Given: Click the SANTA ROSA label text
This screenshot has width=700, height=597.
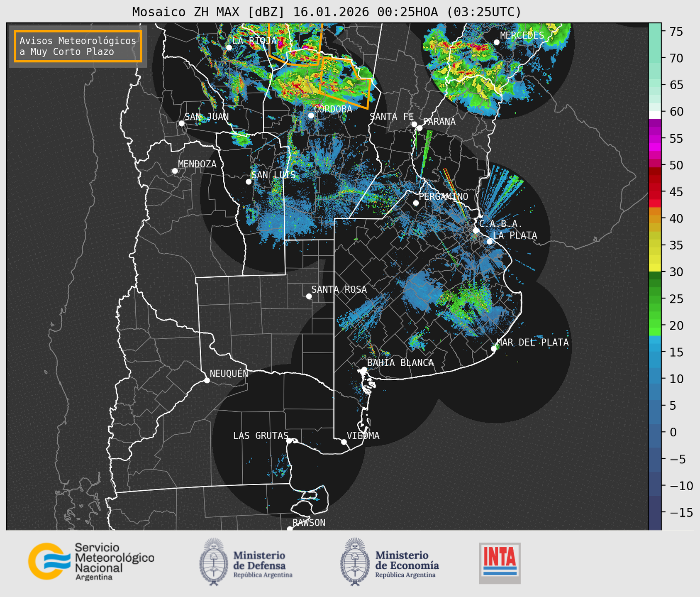Looking at the screenshot, I should point(339,289).
